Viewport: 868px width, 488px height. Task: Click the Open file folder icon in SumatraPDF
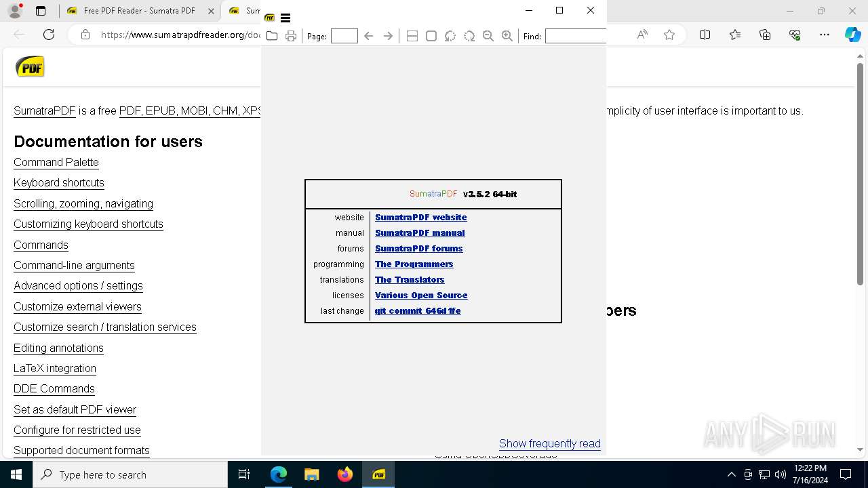pyautogui.click(x=272, y=36)
